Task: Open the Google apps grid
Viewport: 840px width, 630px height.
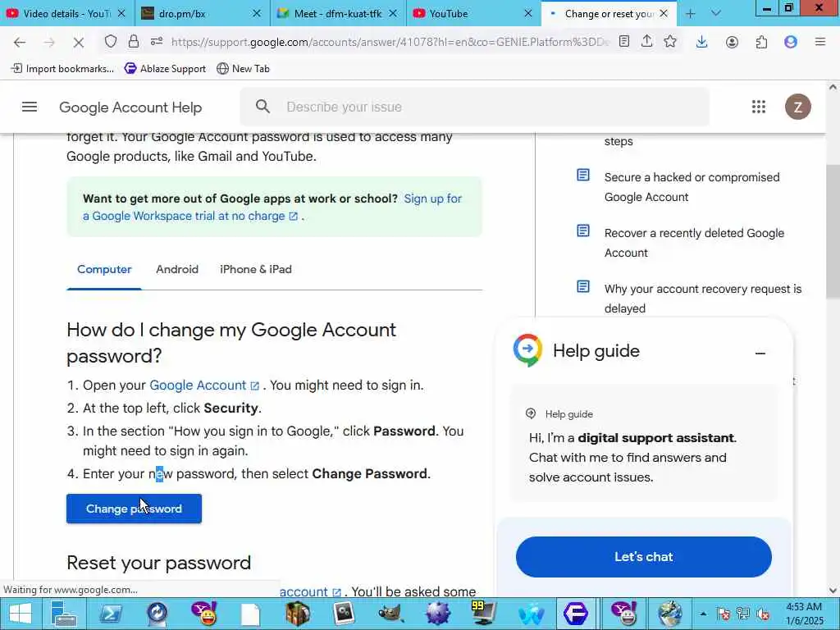Action: click(759, 107)
